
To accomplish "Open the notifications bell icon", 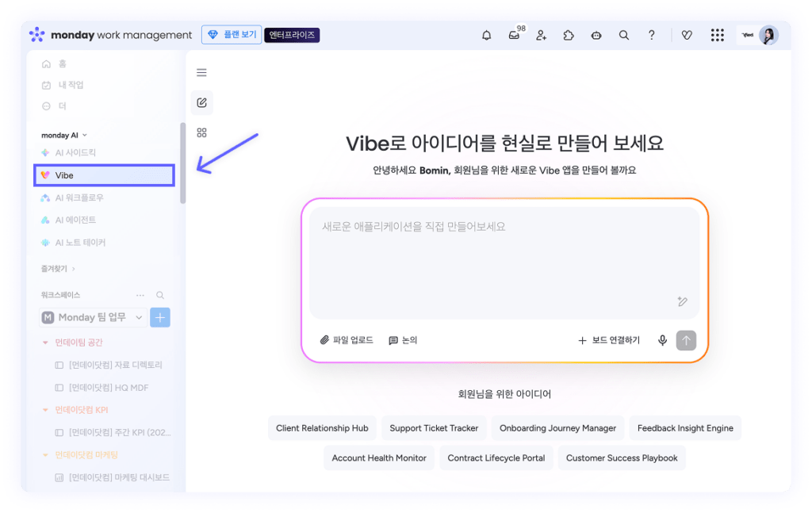I will click(487, 36).
